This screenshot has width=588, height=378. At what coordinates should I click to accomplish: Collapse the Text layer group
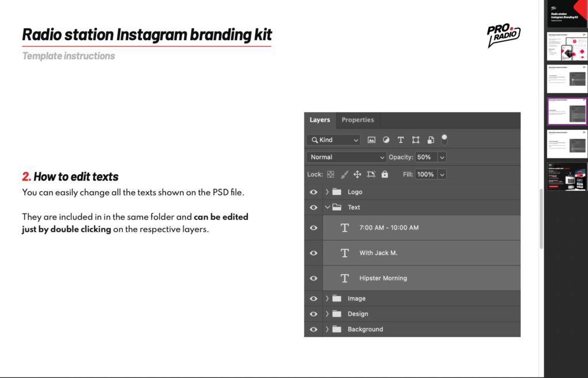tap(327, 207)
